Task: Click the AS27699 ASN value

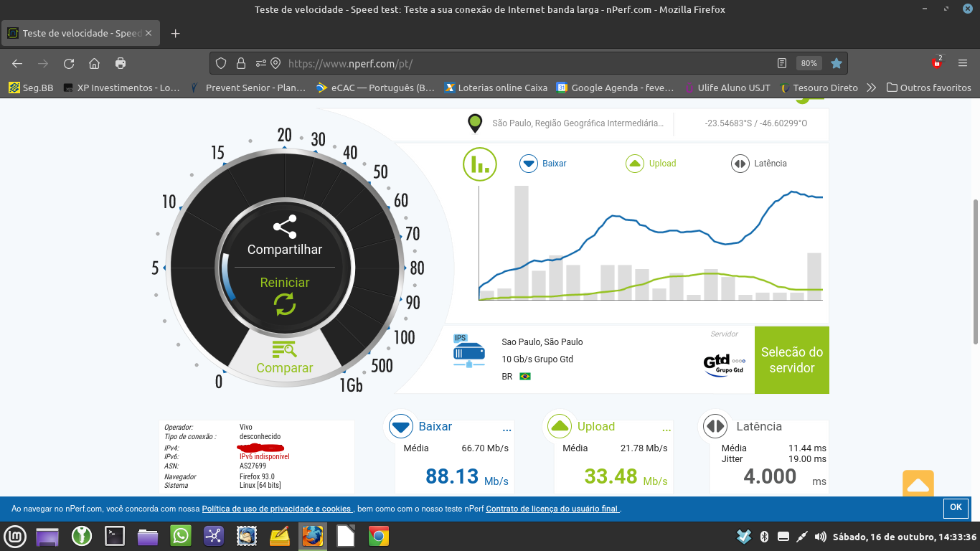Action: (253, 466)
